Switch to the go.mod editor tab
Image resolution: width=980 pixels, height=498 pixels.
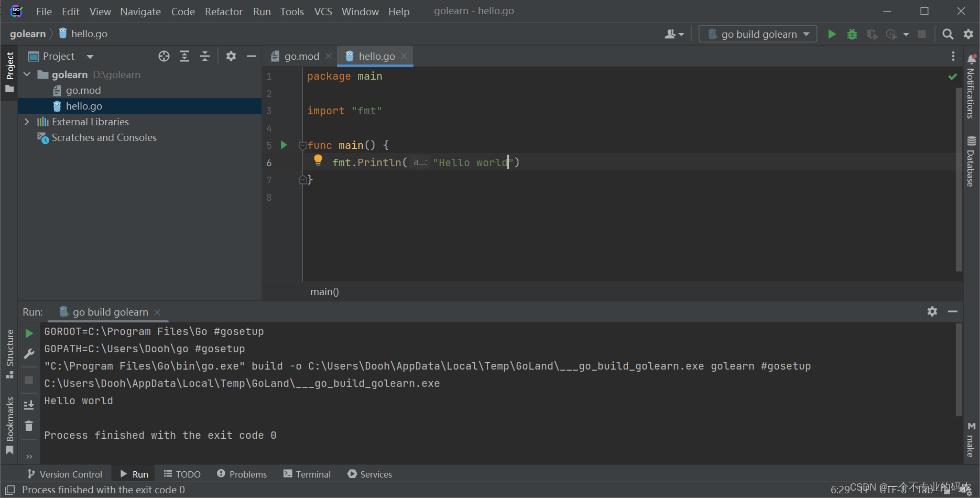click(x=301, y=56)
